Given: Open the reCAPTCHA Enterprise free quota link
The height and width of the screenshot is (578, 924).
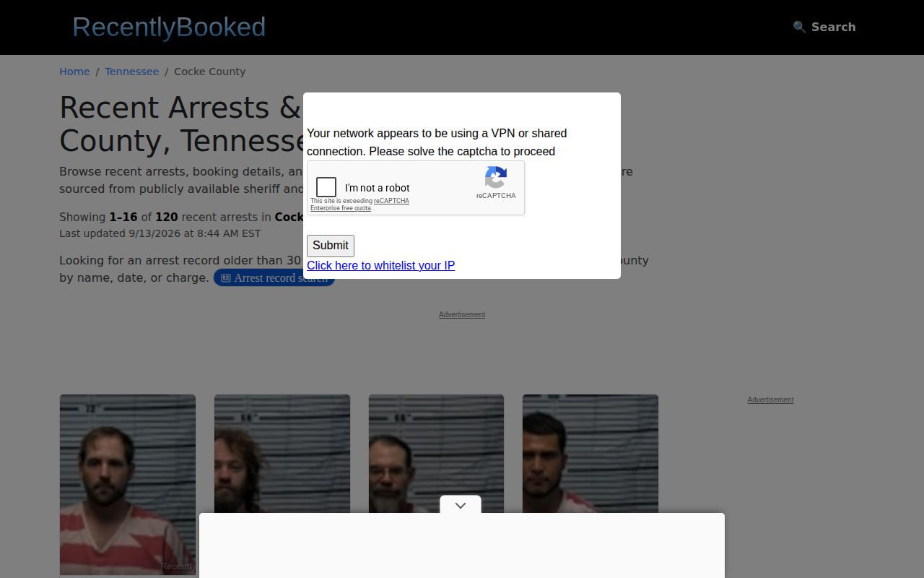Looking at the screenshot, I should [x=359, y=204].
